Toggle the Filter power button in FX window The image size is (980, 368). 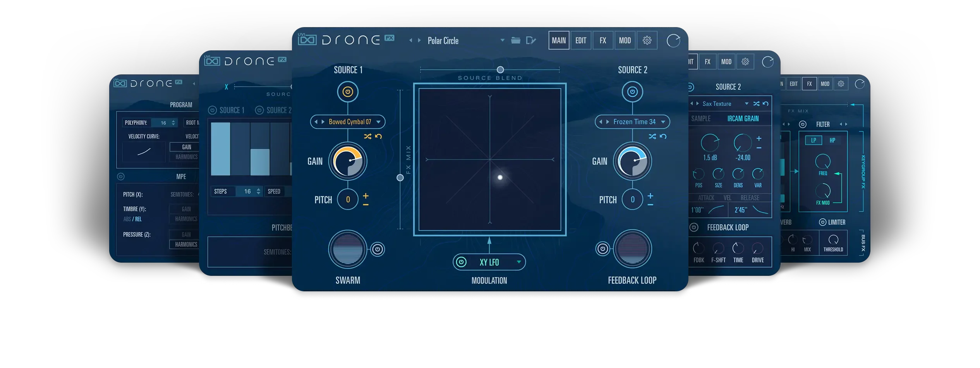pyautogui.click(x=803, y=124)
